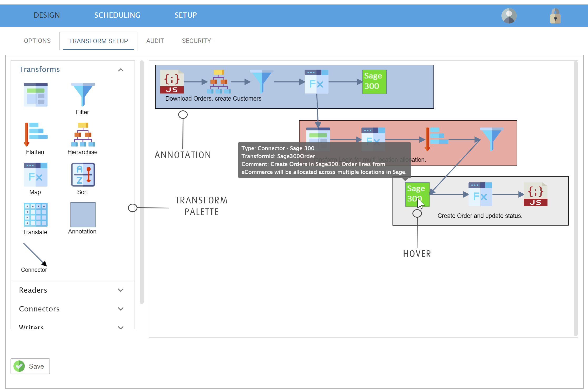Expand the Readers section

point(121,290)
